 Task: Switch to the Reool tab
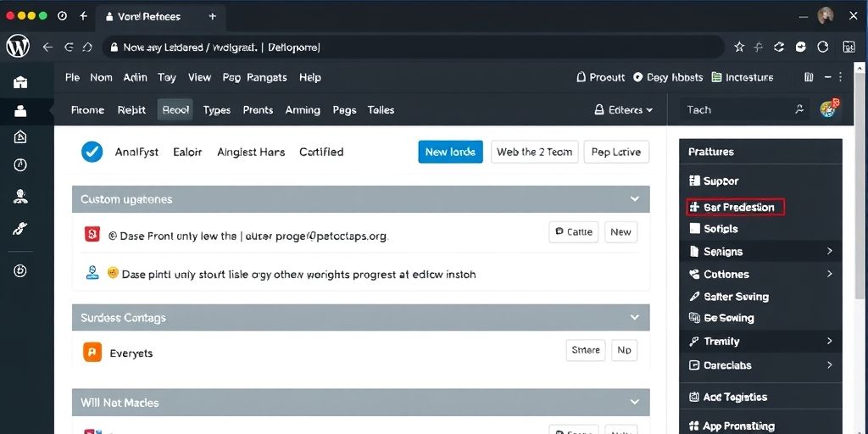click(175, 109)
